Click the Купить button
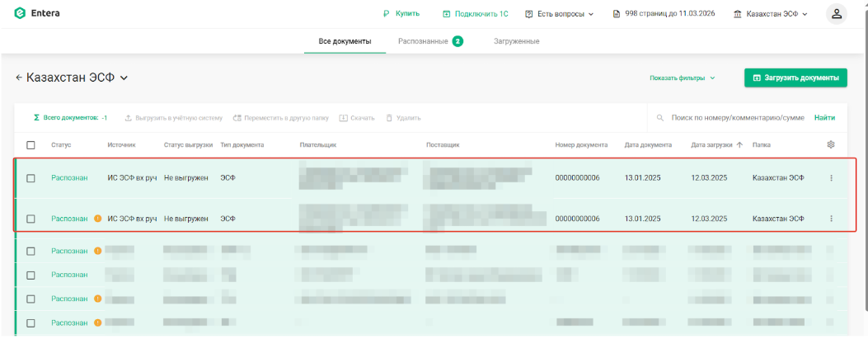 click(x=402, y=13)
